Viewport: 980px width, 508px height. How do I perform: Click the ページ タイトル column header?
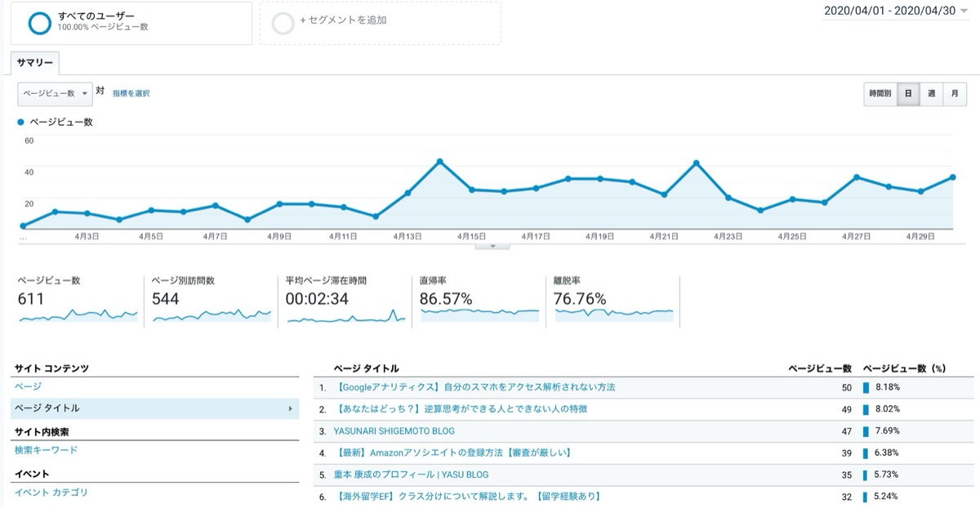(x=367, y=369)
